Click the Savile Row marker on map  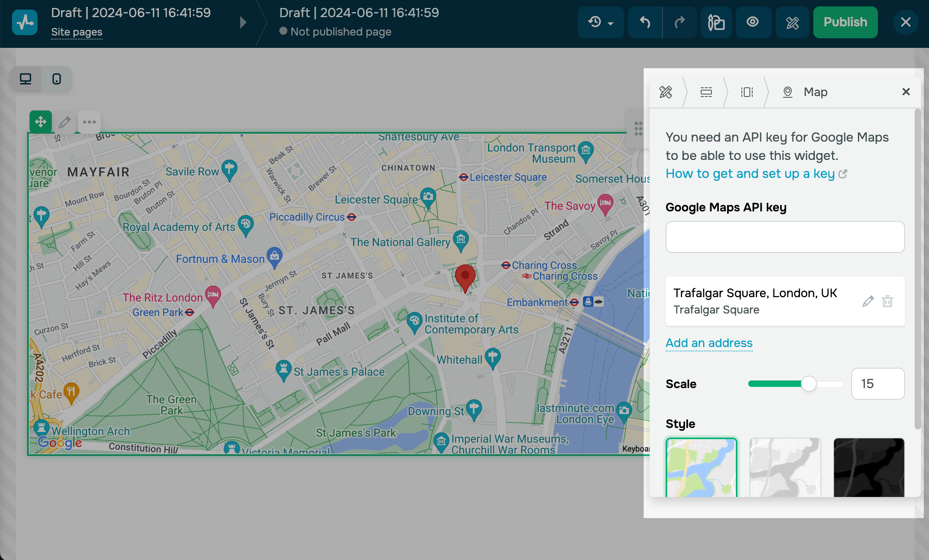229,171
